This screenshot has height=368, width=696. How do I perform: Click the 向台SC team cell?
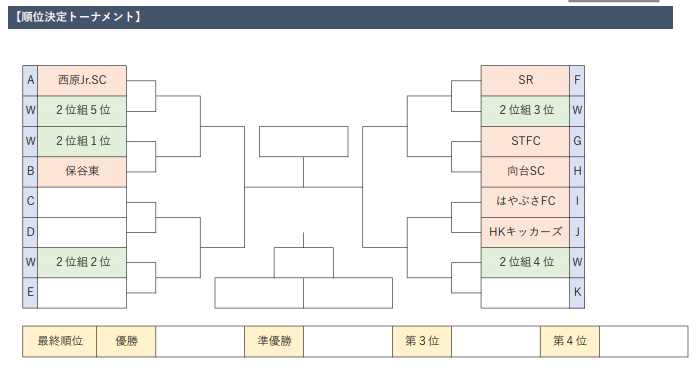525,171
